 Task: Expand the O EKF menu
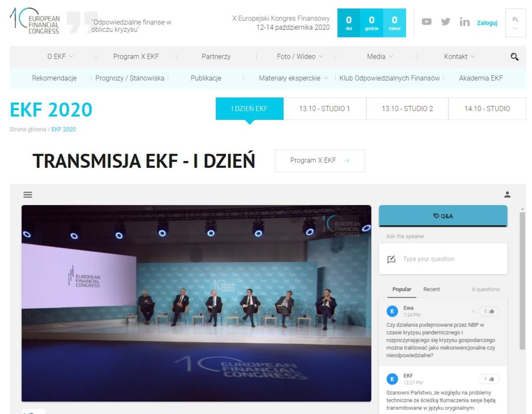click(60, 57)
